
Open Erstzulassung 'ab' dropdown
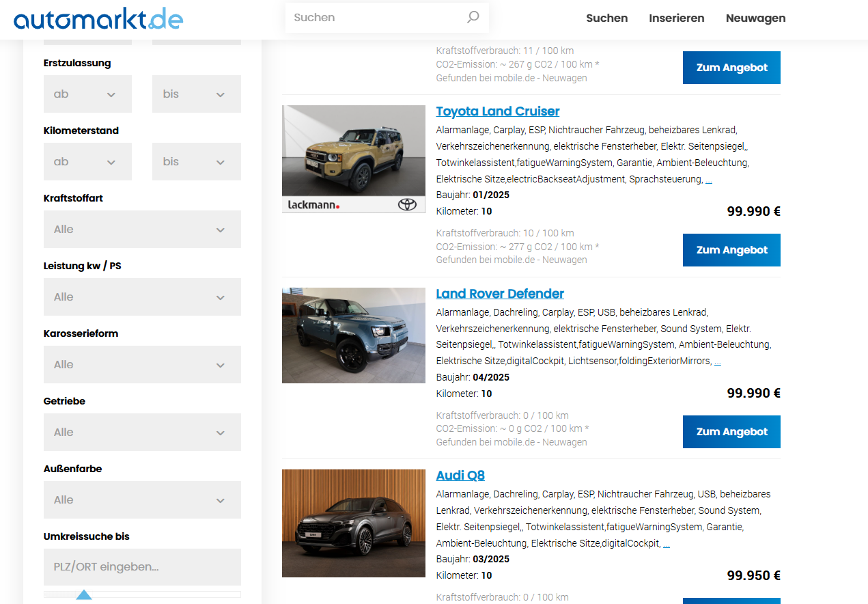[x=87, y=94]
